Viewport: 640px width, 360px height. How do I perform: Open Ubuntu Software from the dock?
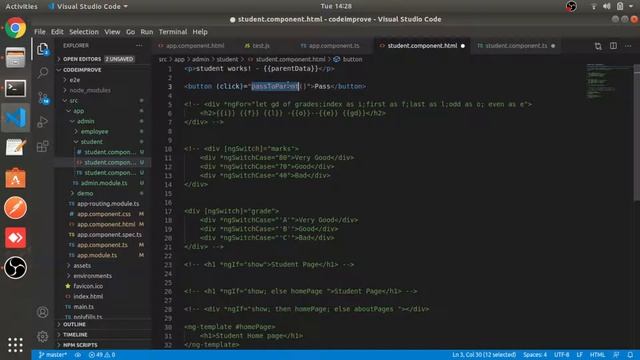pyautogui.click(x=16, y=178)
